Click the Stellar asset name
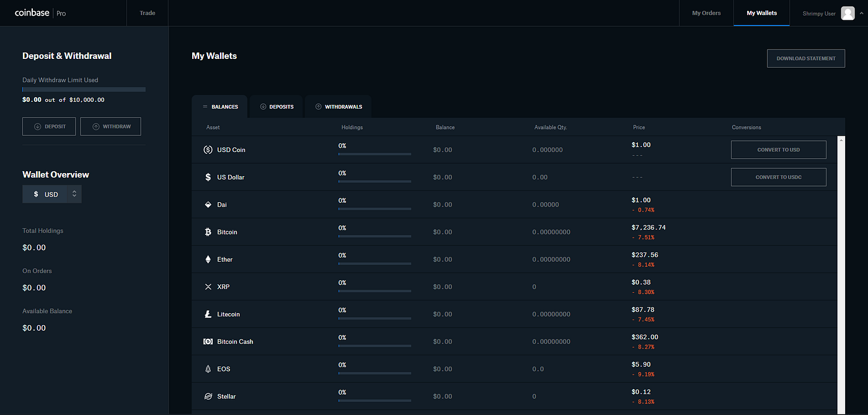The image size is (868, 415). 226,396
